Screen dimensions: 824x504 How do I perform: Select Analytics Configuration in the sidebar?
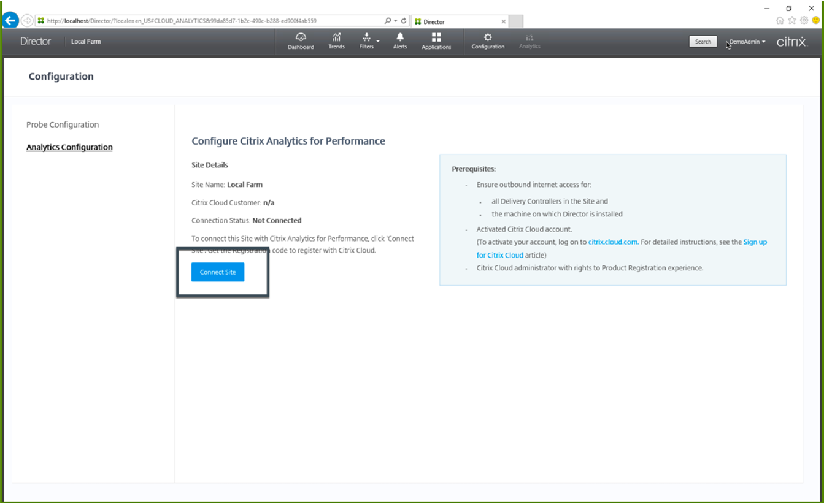(x=69, y=147)
